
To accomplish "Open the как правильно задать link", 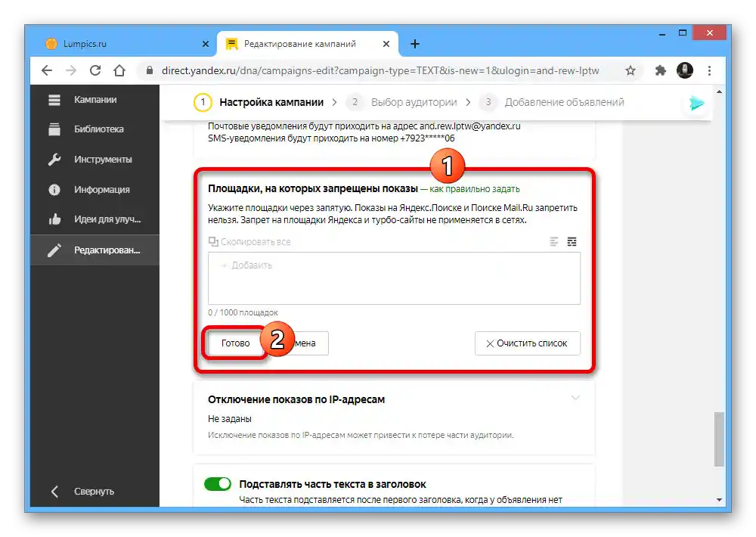I will pos(475,189).
